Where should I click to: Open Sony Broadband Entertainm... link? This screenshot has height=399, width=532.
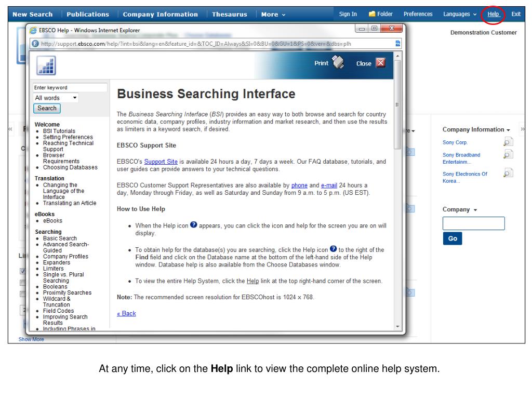(x=461, y=158)
